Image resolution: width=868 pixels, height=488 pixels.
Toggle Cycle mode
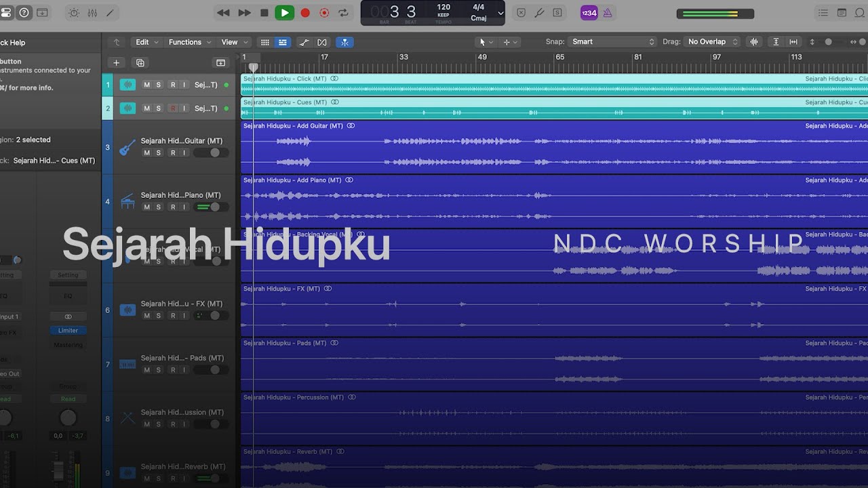point(343,12)
